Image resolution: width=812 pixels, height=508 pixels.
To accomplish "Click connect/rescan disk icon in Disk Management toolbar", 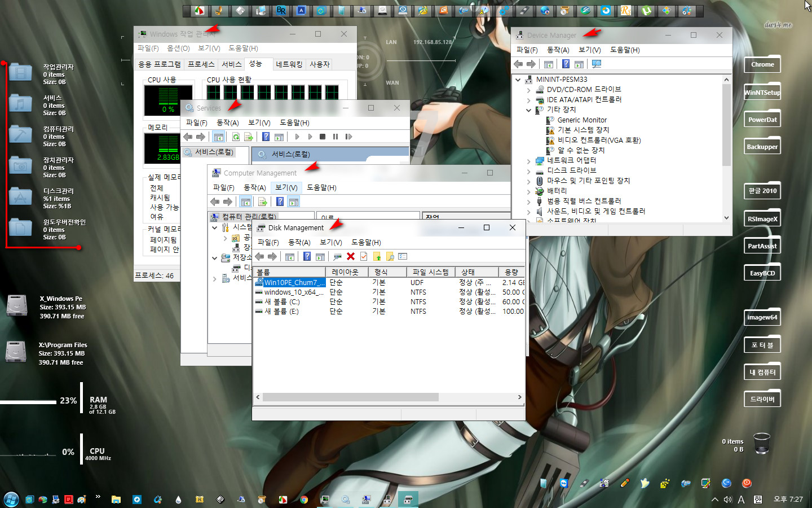I will 337,256.
